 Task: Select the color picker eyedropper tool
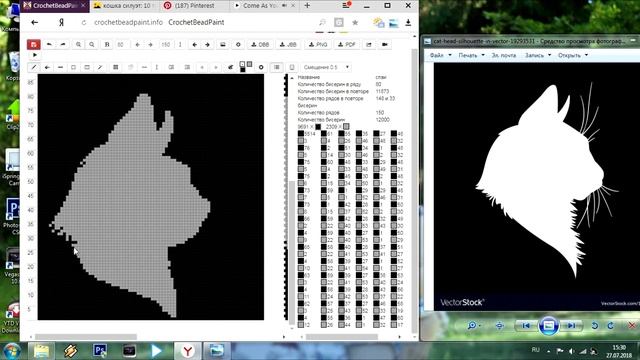pyautogui.click(x=100, y=67)
